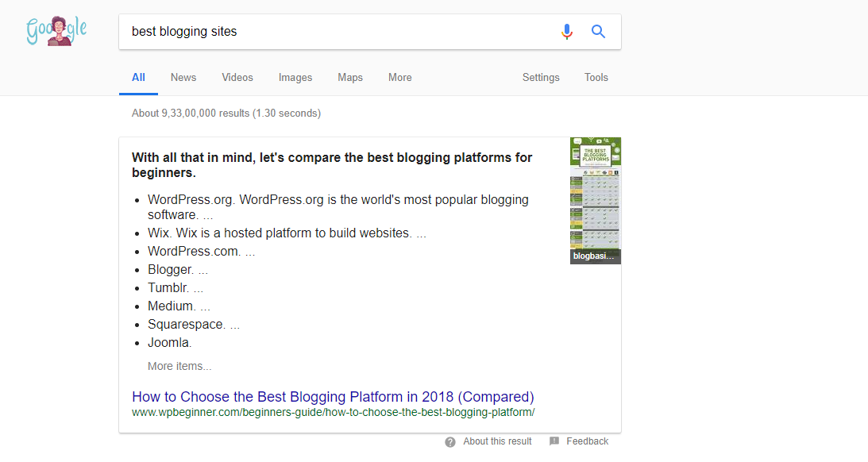Open the blogbasics infographic thumbnail

[595, 200]
